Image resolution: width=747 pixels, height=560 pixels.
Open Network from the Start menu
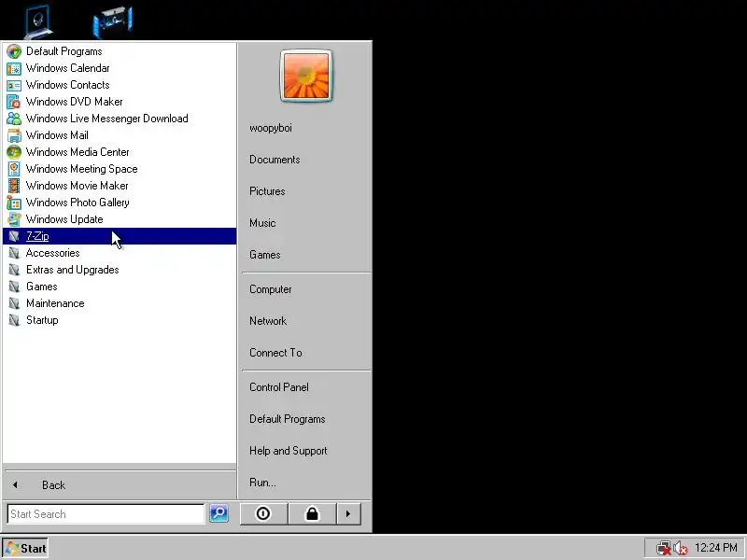click(x=268, y=321)
